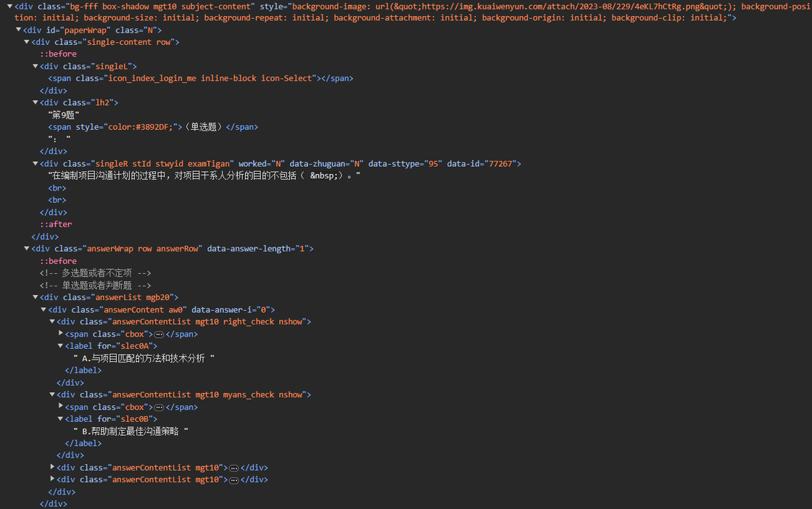Select text "A.与项目匹配的方法和技术分析"
Screen dimensions: 812x509
point(144,358)
